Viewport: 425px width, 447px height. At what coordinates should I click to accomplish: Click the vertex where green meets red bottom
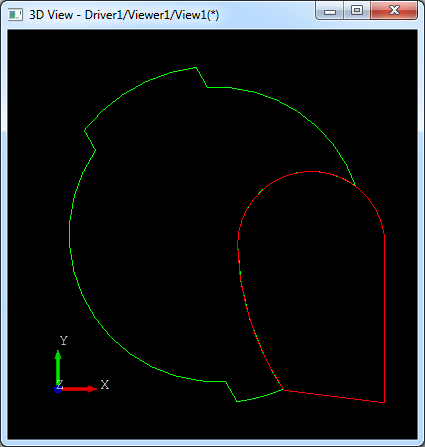point(283,389)
